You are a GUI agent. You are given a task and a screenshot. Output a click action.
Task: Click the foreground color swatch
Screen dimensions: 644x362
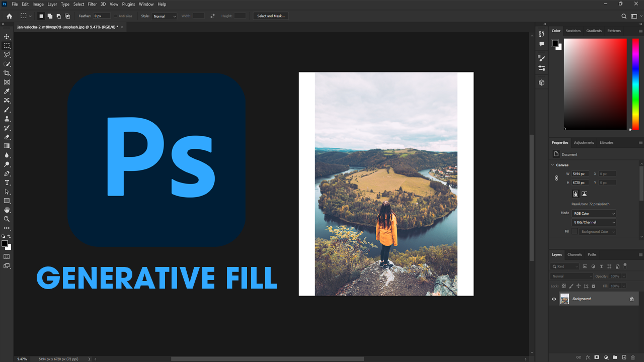point(5,244)
